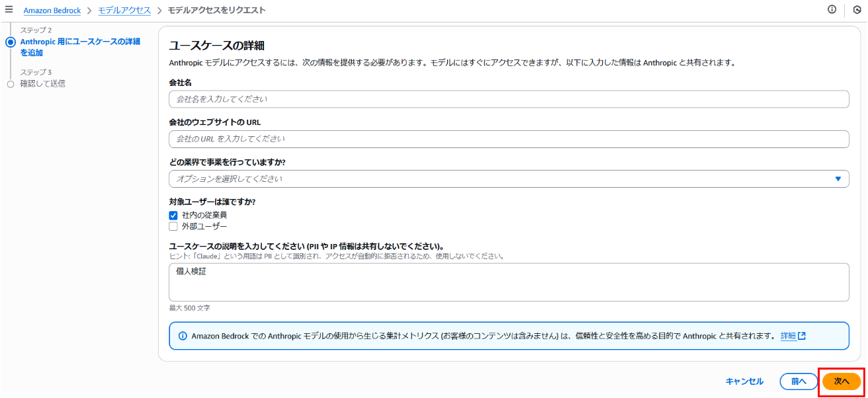868x398 pixels.
Task: Click the モデルアクセスをリクエスト breadcrumb text
Action: tap(217, 11)
